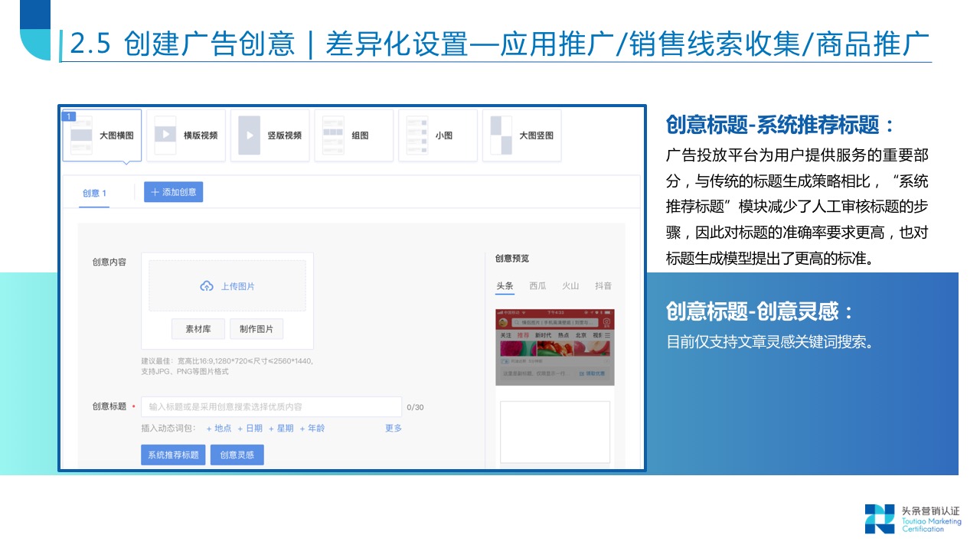Insert the +日期 dynamic word pack
Viewport: 980px width, 551px height.
tap(250, 429)
